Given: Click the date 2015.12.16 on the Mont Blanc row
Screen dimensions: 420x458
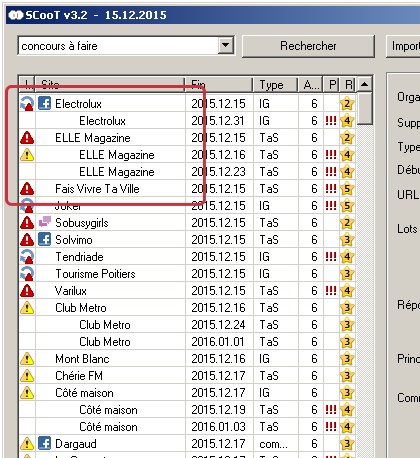Looking at the screenshot, I should 218,359.
